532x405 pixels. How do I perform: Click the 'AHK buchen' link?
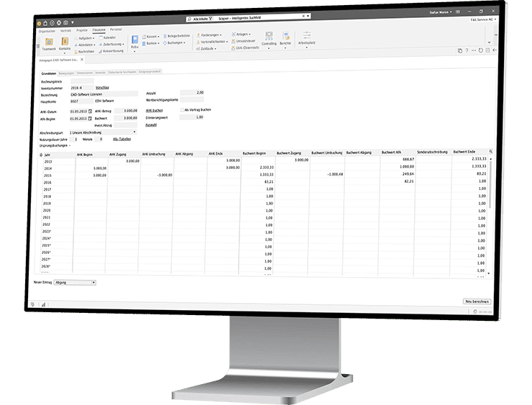[x=154, y=110]
